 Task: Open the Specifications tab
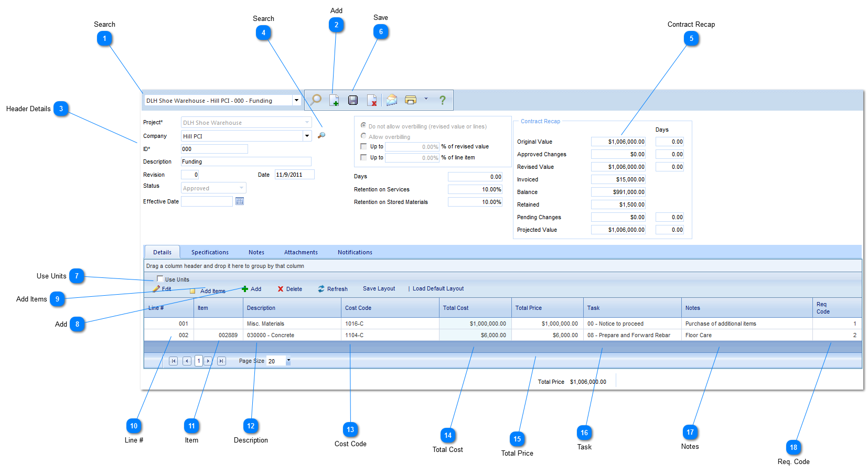click(x=210, y=252)
